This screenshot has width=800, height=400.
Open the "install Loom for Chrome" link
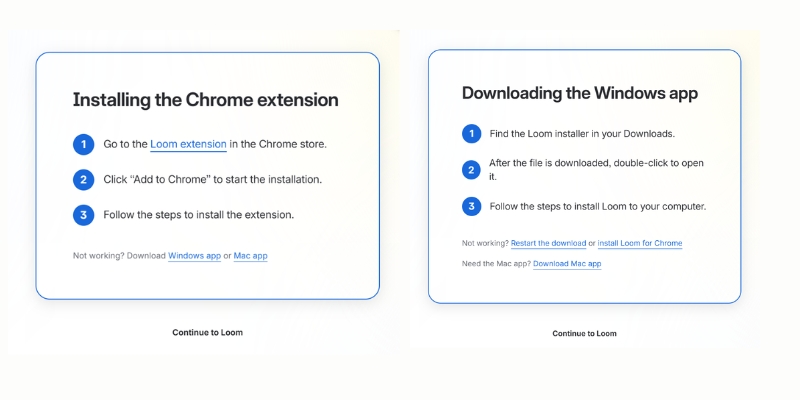coord(639,243)
